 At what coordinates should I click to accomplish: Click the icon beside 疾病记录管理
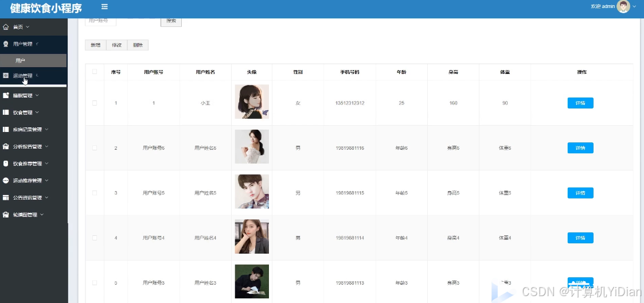6,130
